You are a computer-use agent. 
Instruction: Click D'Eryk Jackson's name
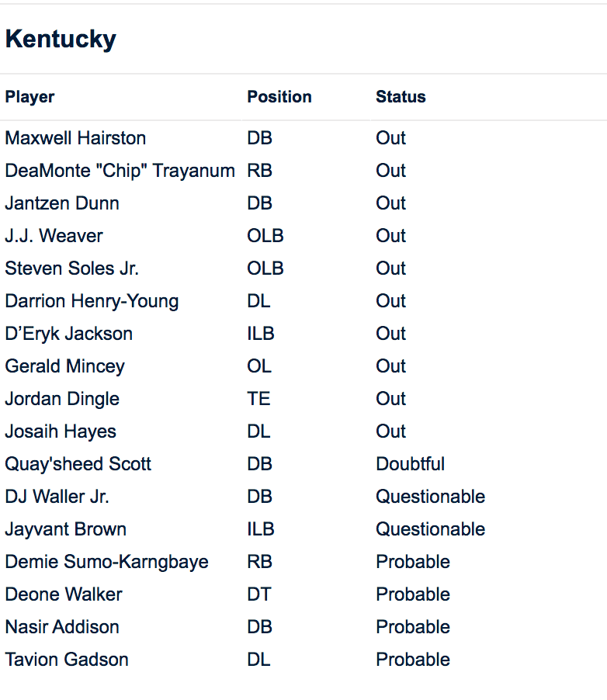tap(68, 334)
